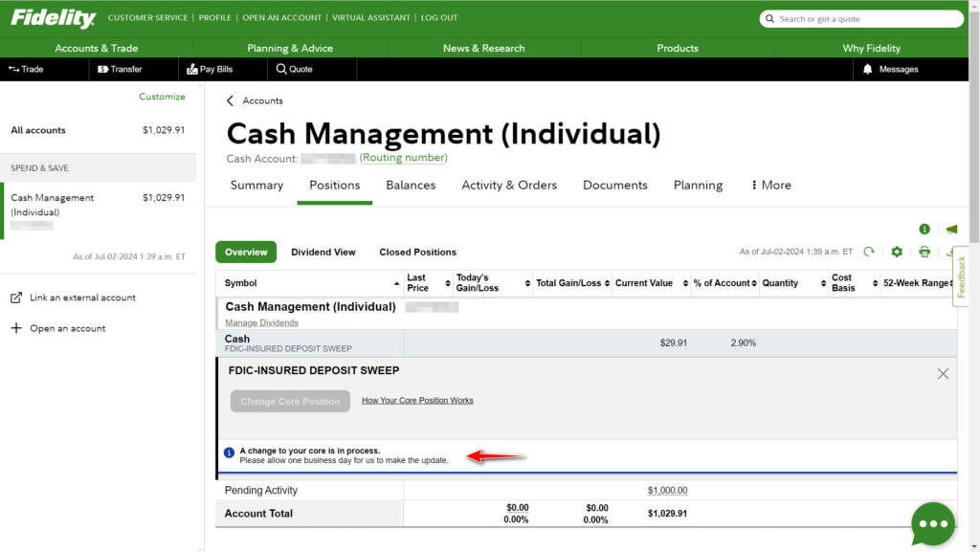Image resolution: width=980 pixels, height=552 pixels.
Task: Go back using the Accounts chevron
Action: tap(230, 100)
